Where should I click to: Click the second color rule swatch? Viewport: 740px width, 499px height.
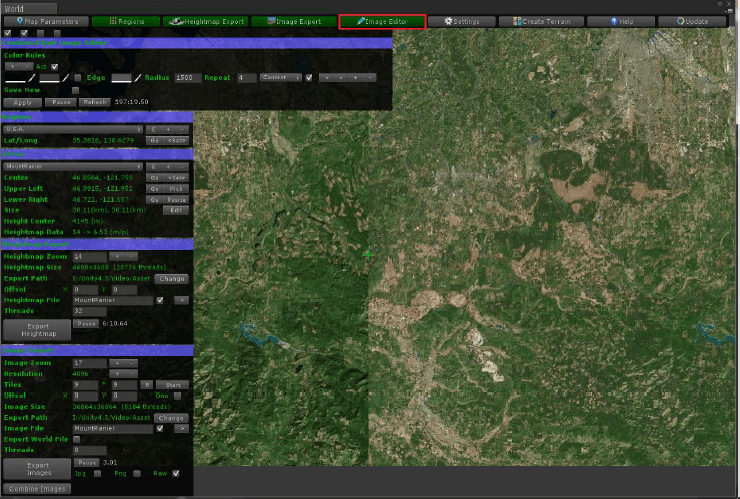coord(50,78)
